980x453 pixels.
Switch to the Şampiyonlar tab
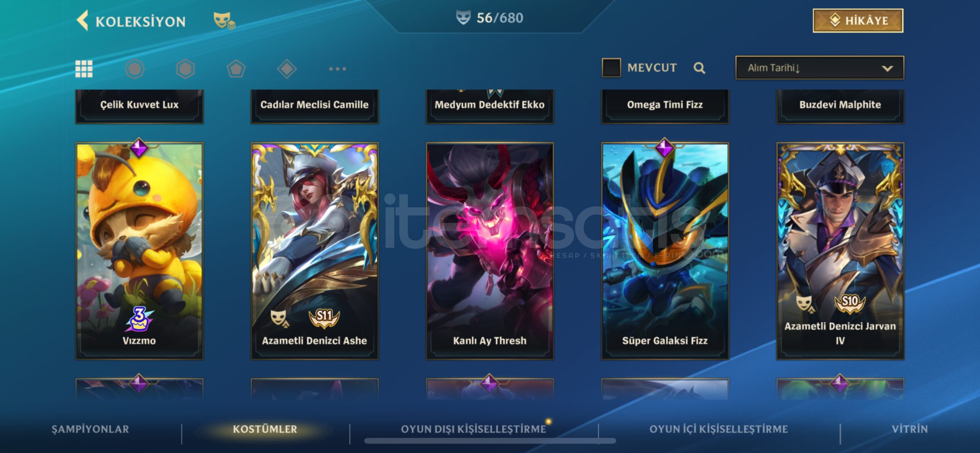coord(90,429)
